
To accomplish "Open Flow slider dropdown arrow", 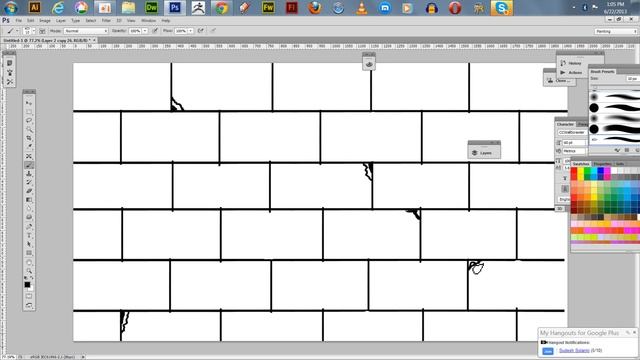I will (x=191, y=31).
